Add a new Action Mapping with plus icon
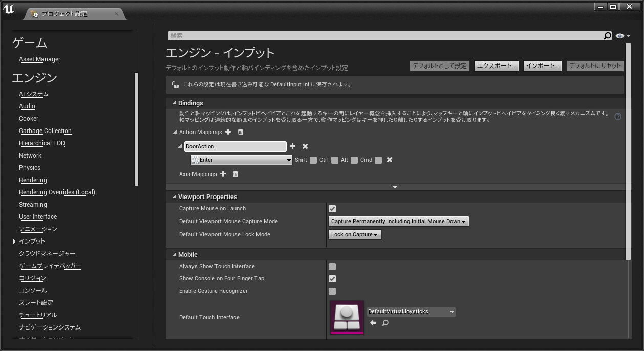Screen dimensions: 644x351 point(228,132)
